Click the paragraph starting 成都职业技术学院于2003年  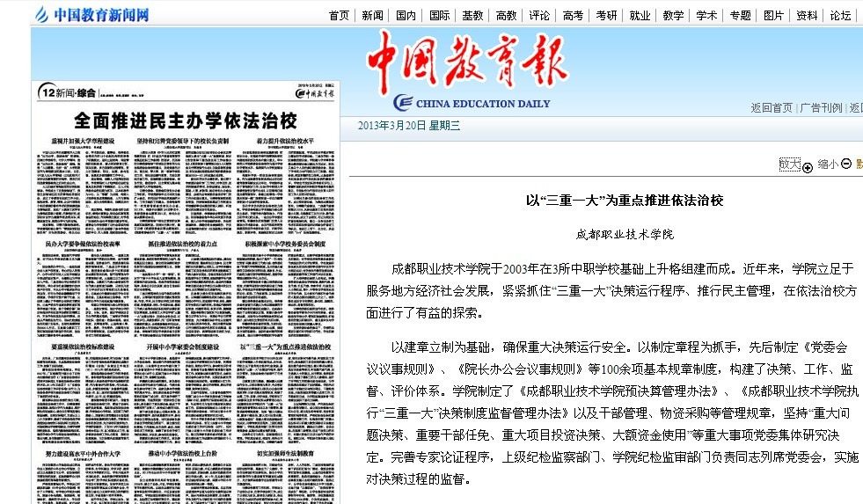tap(611, 290)
